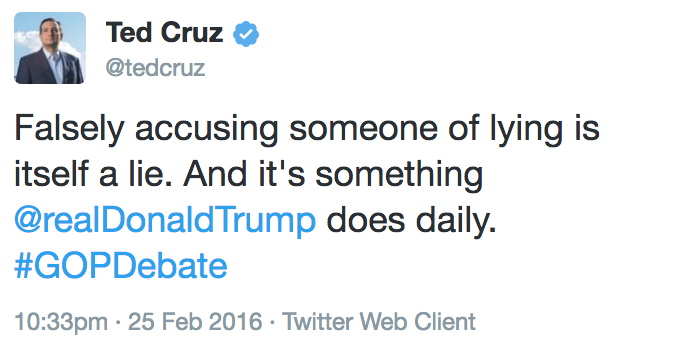Click the word Falsely in the tweet

pos(69,129)
